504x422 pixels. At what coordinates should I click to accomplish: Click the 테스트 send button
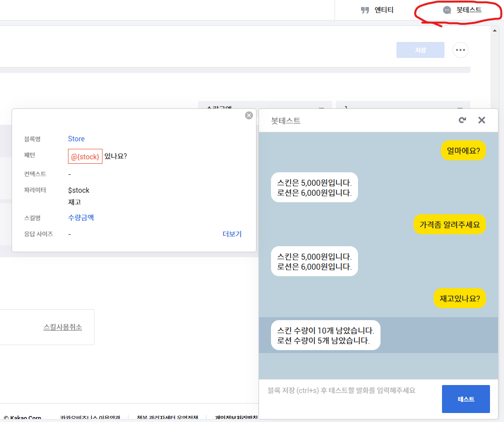pyautogui.click(x=466, y=399)
